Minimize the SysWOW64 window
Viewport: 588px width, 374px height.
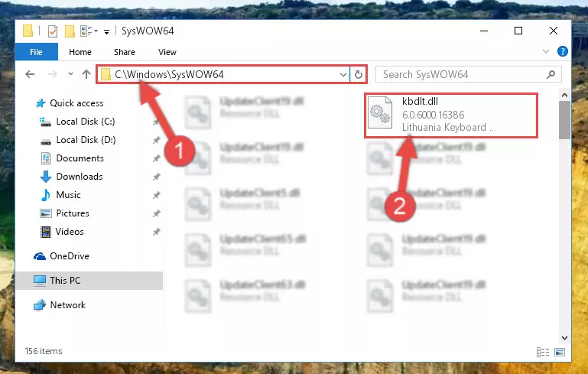pos(484,31)
